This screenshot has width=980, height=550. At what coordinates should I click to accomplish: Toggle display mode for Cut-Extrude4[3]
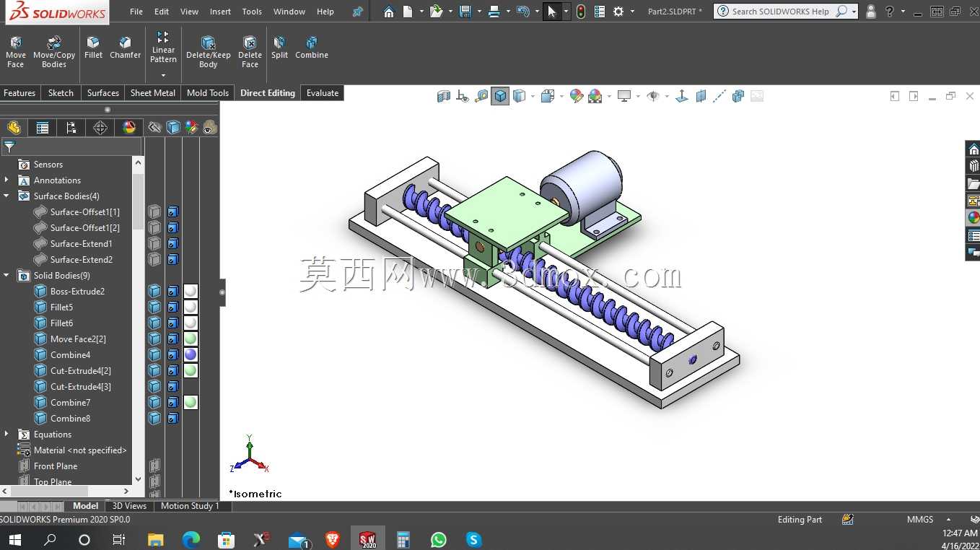point(173,386)
